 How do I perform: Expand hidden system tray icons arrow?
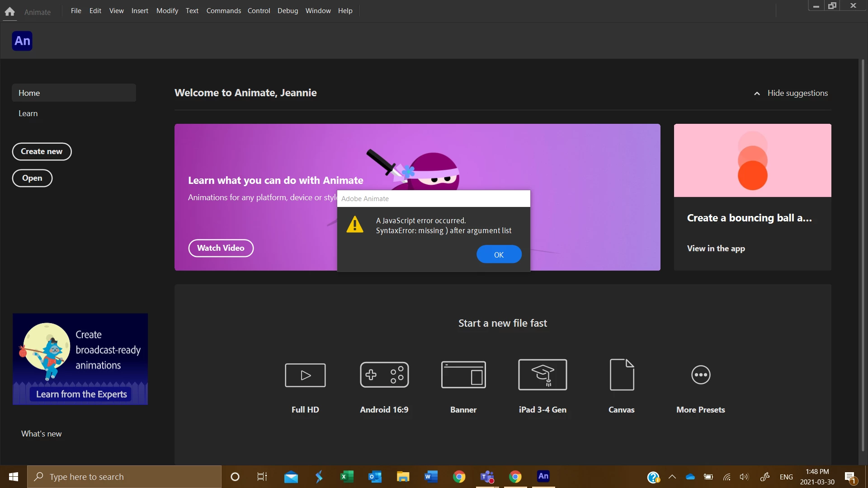[672, 477]
